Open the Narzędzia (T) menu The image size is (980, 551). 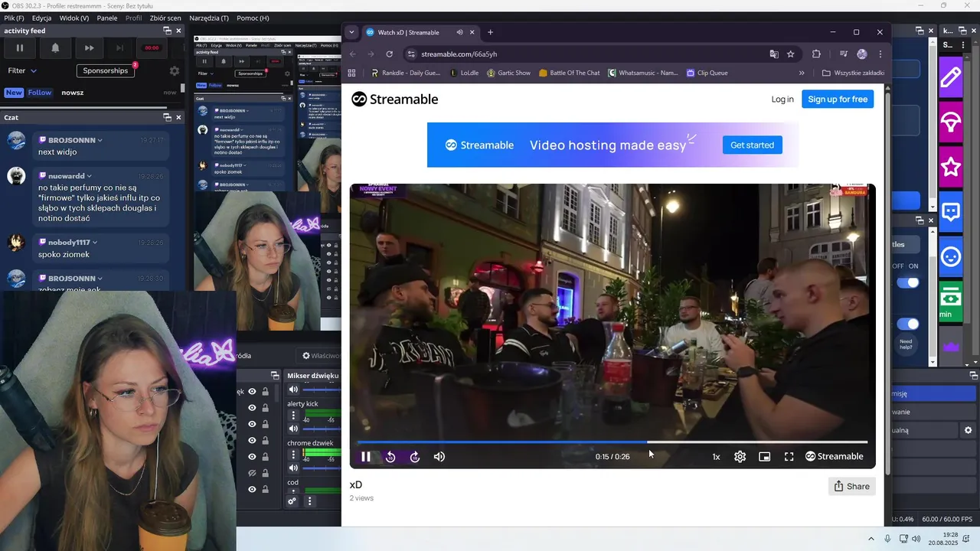point(209,18)
